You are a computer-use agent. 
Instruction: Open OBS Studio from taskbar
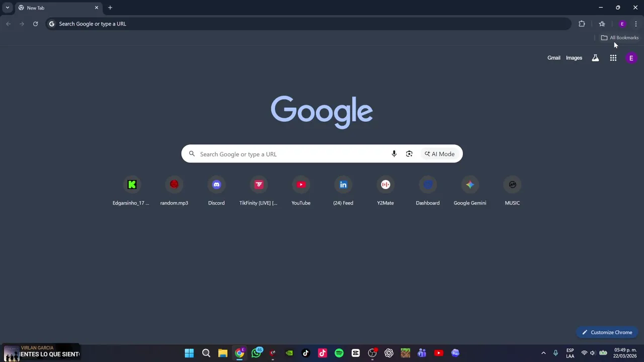(x=372, y=353)
